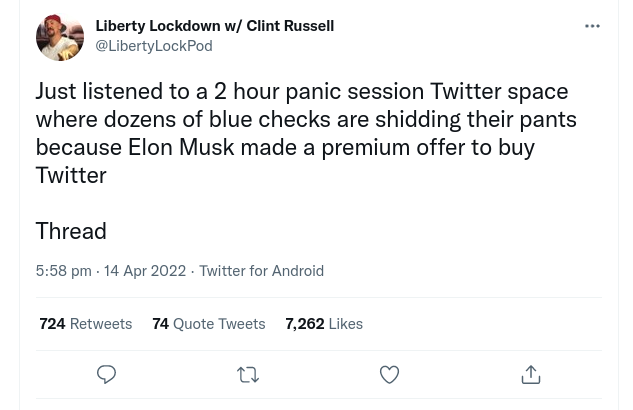Screen dimensions: 633x410
Task: Click "Elon Musk" in the tweet text
Action: point(181,147)
